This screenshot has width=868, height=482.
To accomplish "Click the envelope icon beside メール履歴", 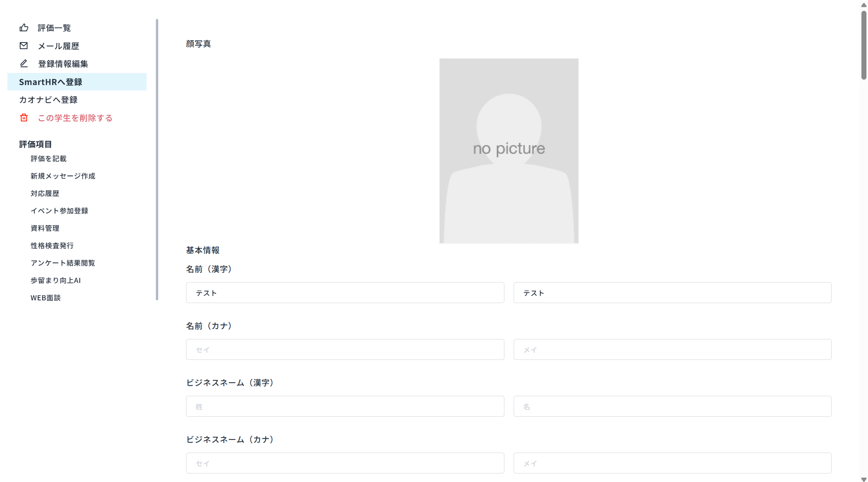I will 24,46.
